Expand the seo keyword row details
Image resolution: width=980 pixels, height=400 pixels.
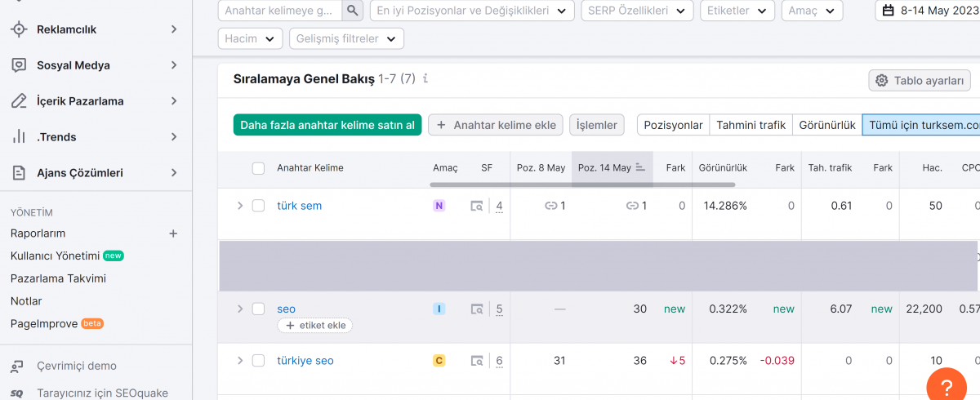coord(240,309)
